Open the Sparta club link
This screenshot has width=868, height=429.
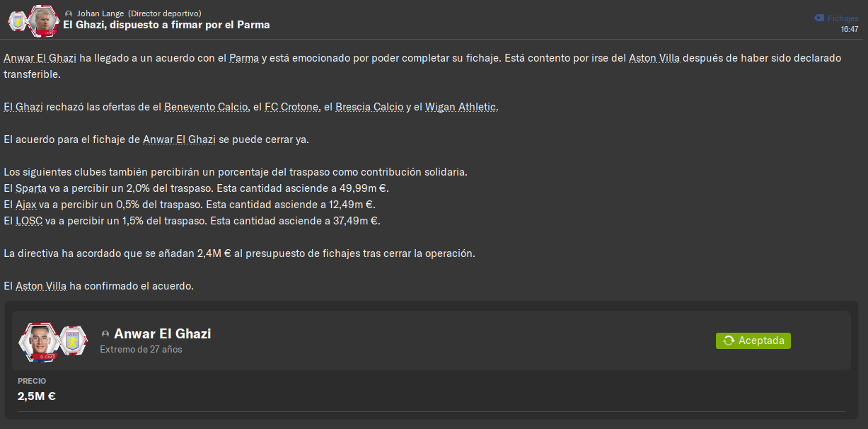click(x=30, y=188)
